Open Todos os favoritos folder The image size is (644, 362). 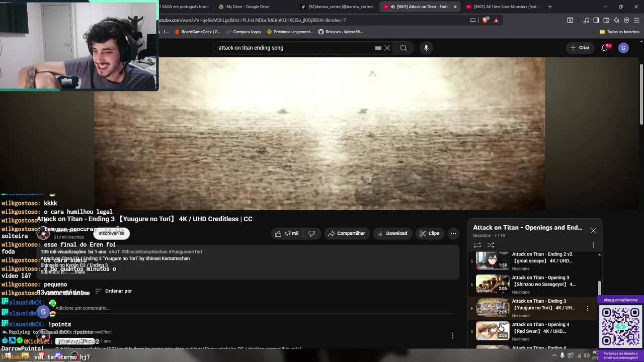619,32
